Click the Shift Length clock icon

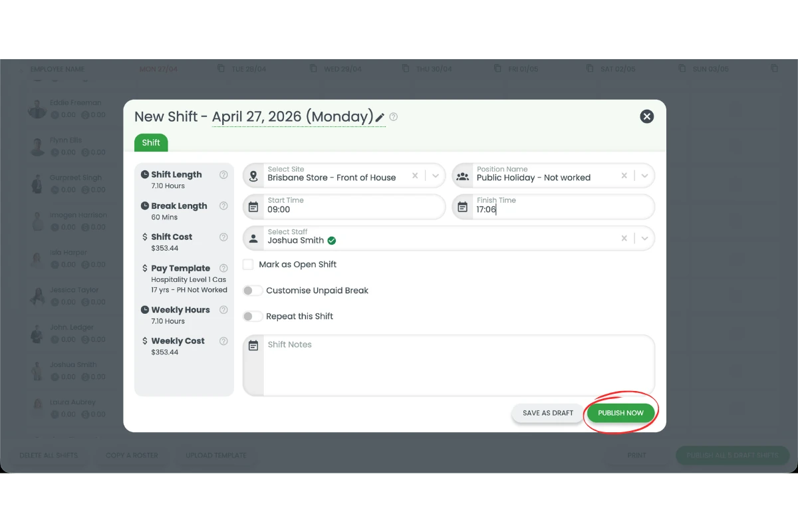(x=145, y=174)
